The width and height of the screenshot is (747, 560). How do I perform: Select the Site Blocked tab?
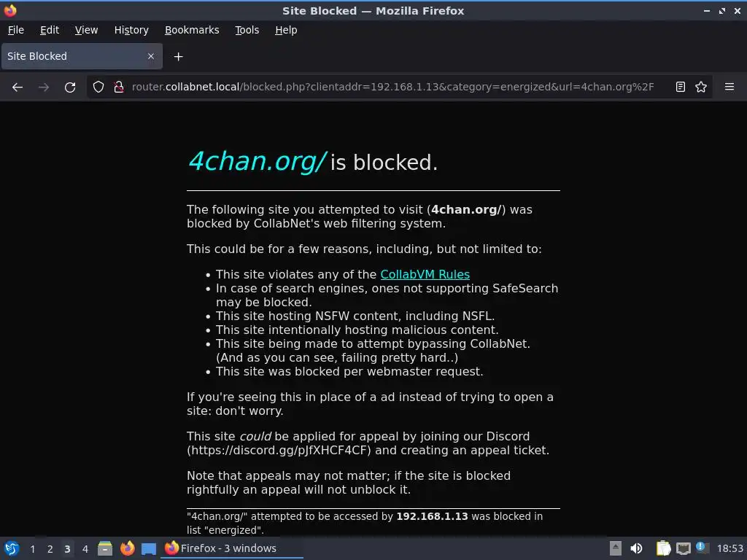coord(82,56)
